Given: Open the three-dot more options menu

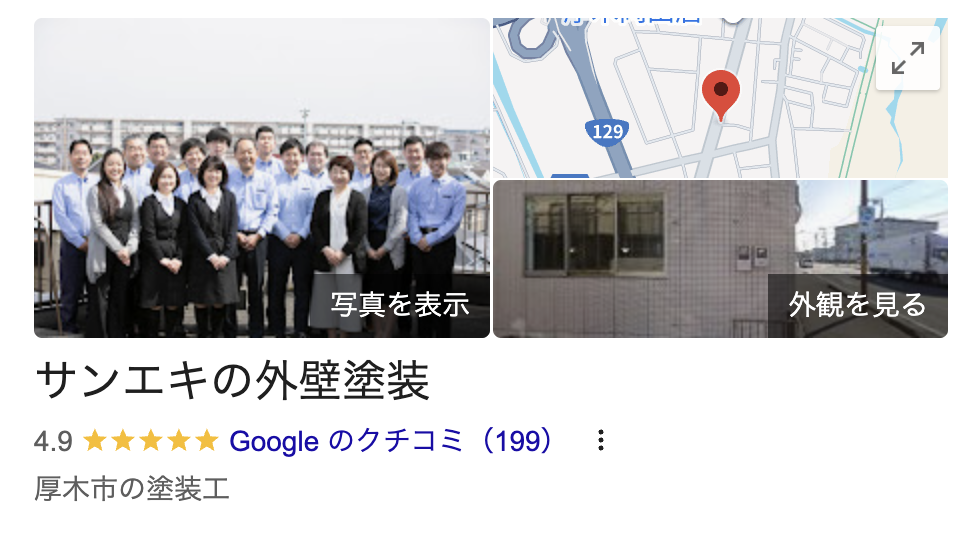Looking at the screenshot, I should click(601, 441).
